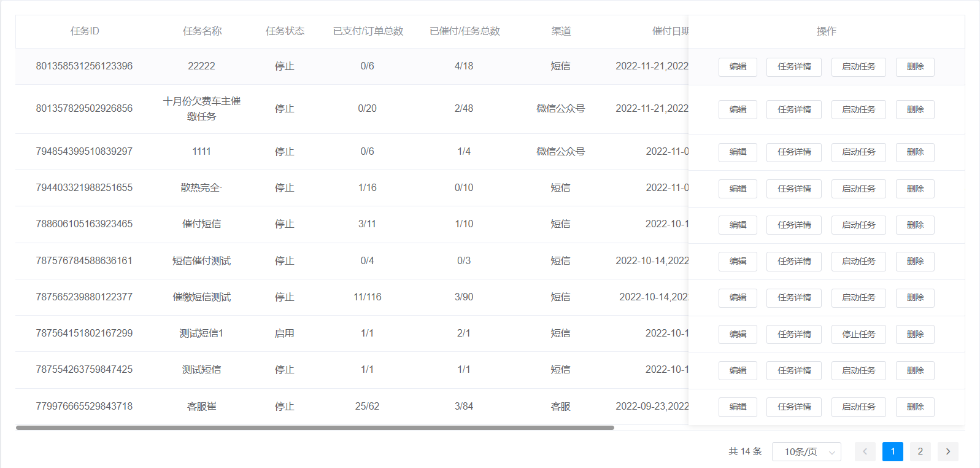Start task 催付短信 with 启动任务
Image resolution: width=980 pixels, height=468 pixels.
coord(858,225)
